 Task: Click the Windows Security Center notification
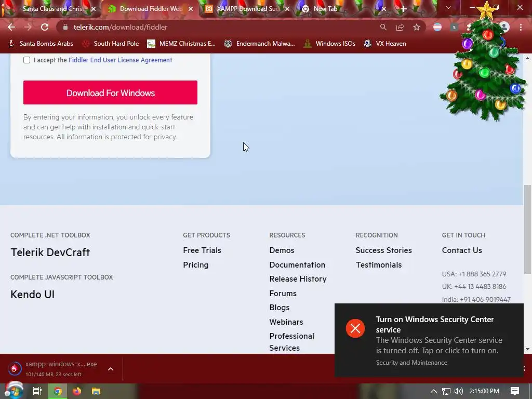[429, 340]
